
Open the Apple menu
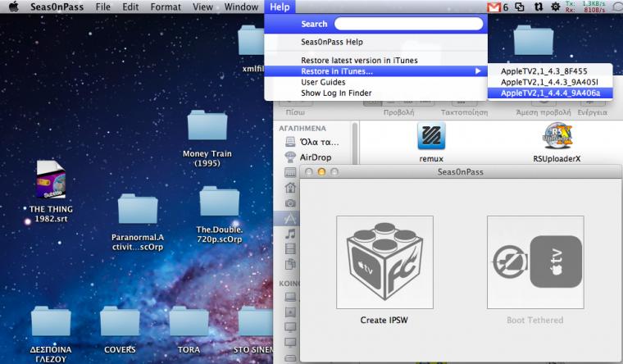coord(13,7)
